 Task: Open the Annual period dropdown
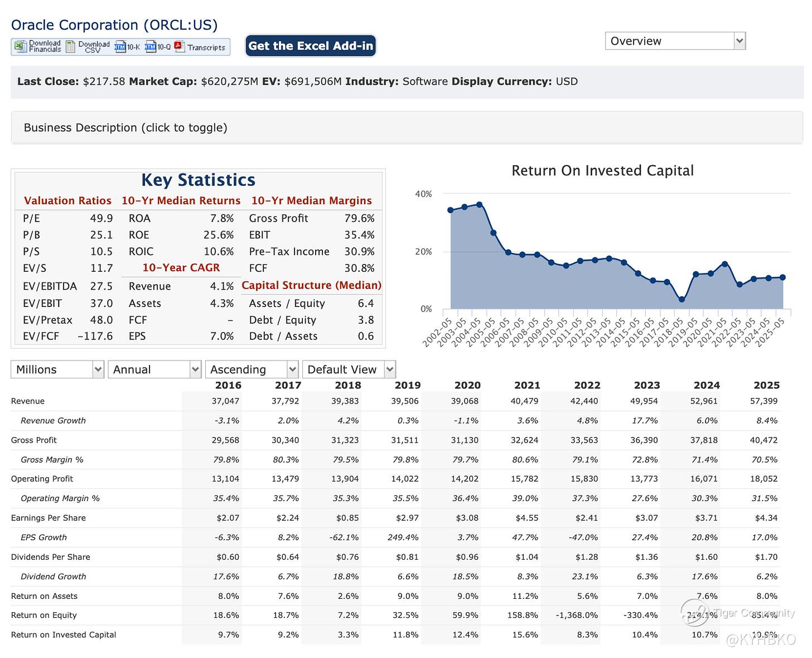154,369
